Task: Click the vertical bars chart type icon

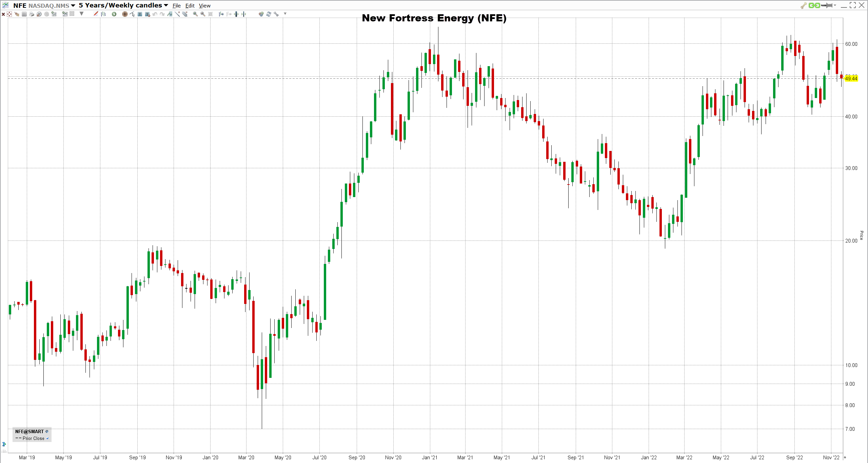Action: coord(103,14)
